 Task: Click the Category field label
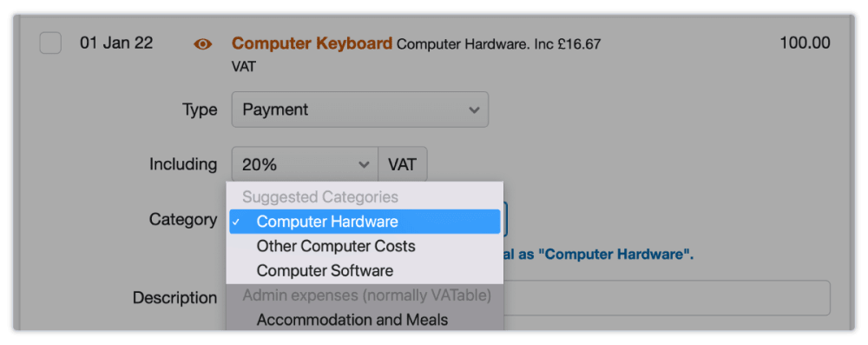(x=182, y=220)
